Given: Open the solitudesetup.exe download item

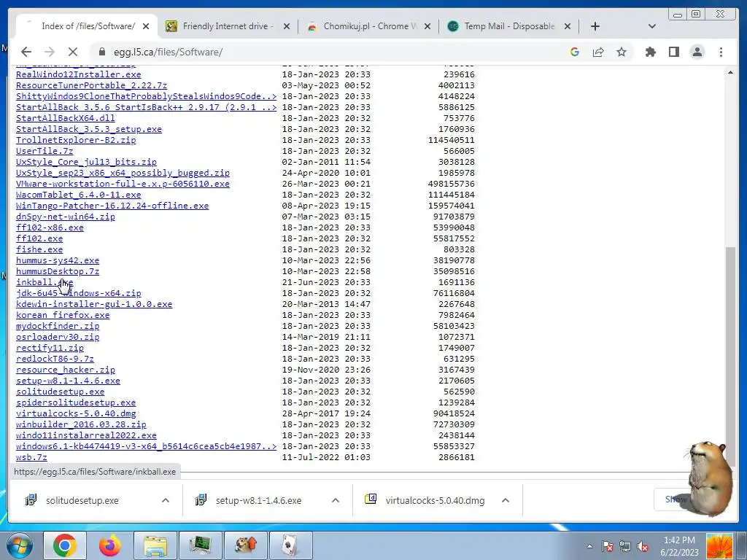Looking at the screenshot, I should point(82,500).
